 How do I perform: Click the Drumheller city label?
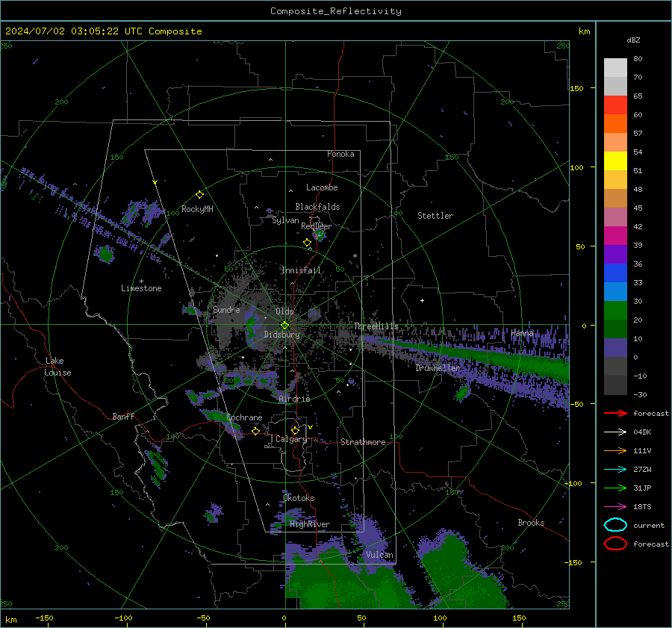438,368
